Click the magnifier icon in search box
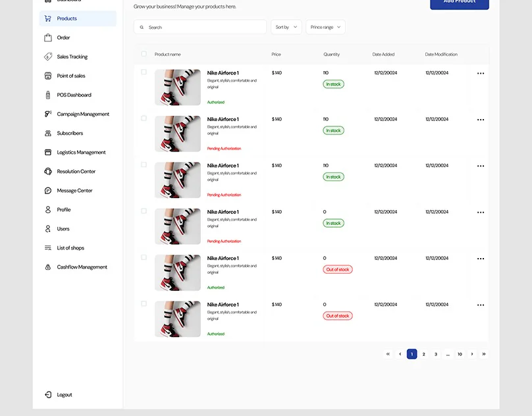Screen dimensions: 532x416 pos(142,27)
